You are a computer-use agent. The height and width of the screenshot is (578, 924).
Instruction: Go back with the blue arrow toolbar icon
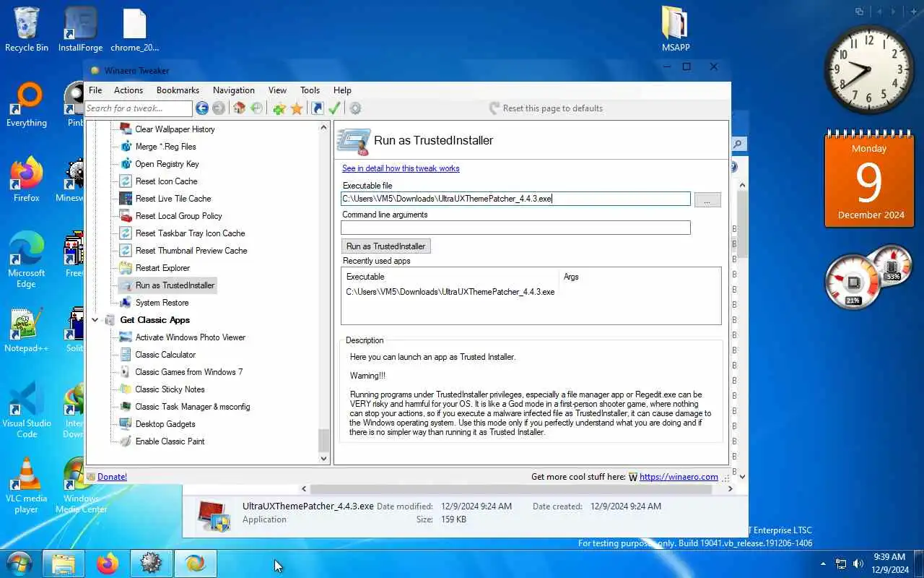202,108
